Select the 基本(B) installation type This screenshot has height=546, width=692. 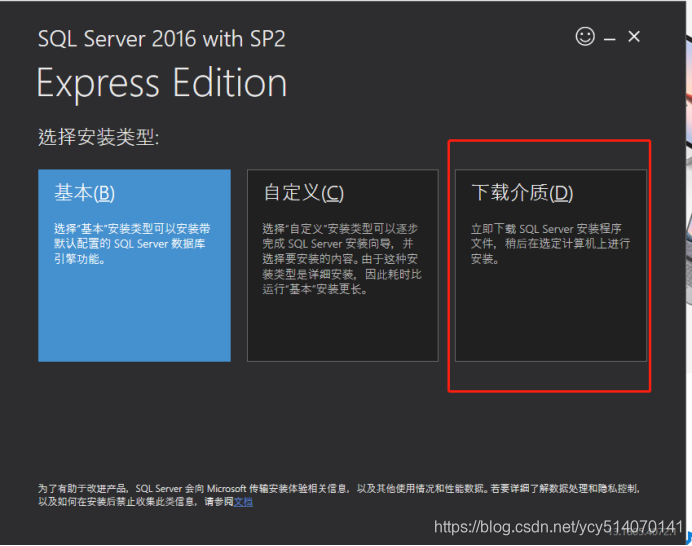click(134, 265)
